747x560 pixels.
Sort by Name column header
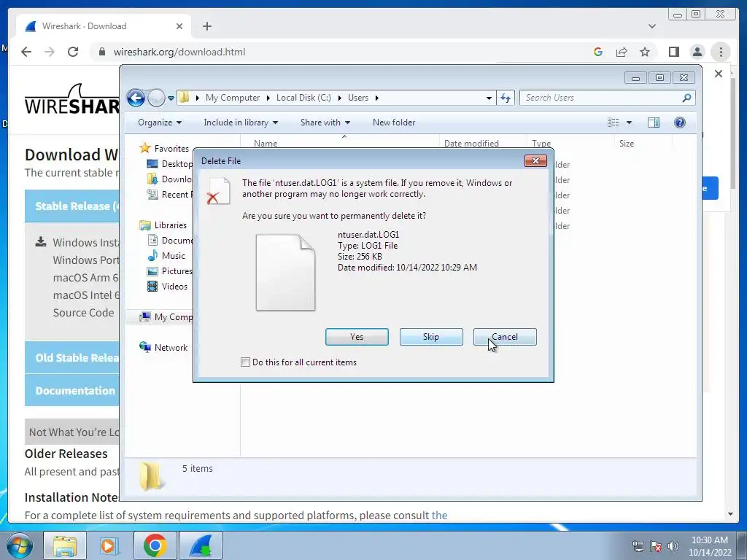340,143
